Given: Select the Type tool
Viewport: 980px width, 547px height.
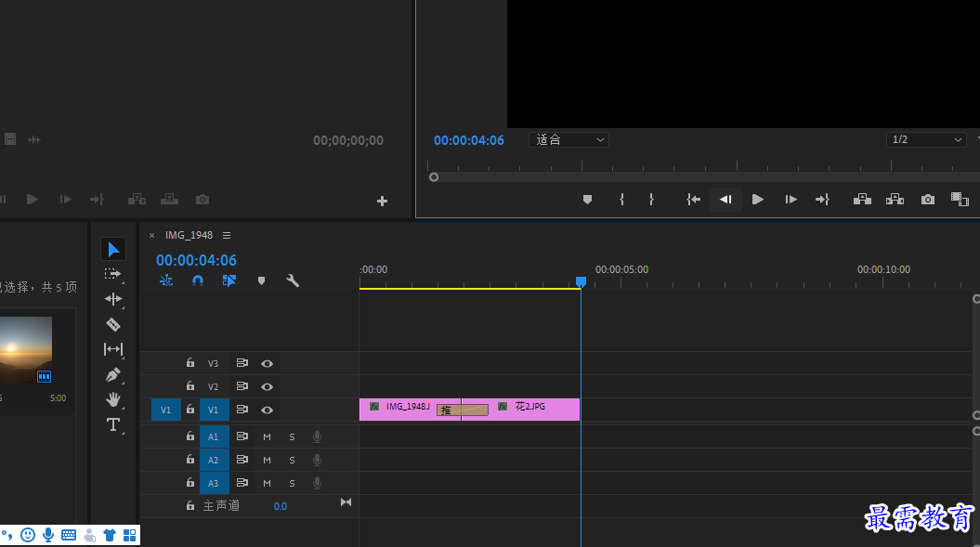Looking at the screenshot, I should pos(113,425).
